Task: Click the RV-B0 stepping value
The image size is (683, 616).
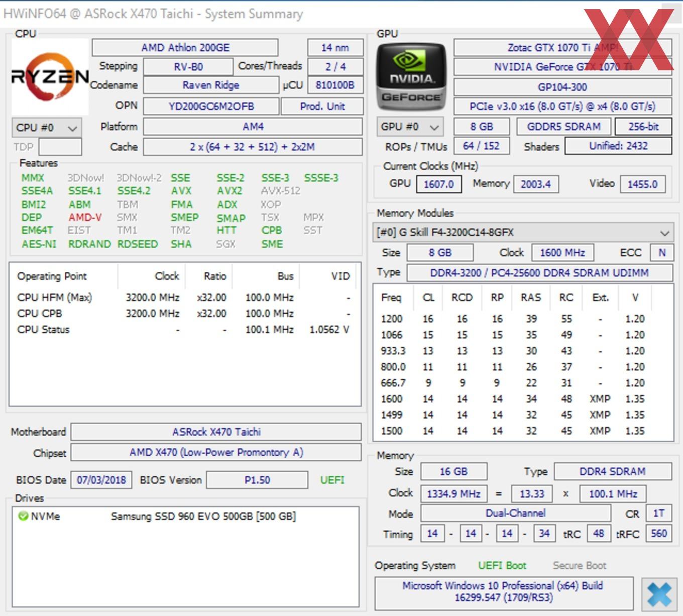Action: tap(188, 67)
